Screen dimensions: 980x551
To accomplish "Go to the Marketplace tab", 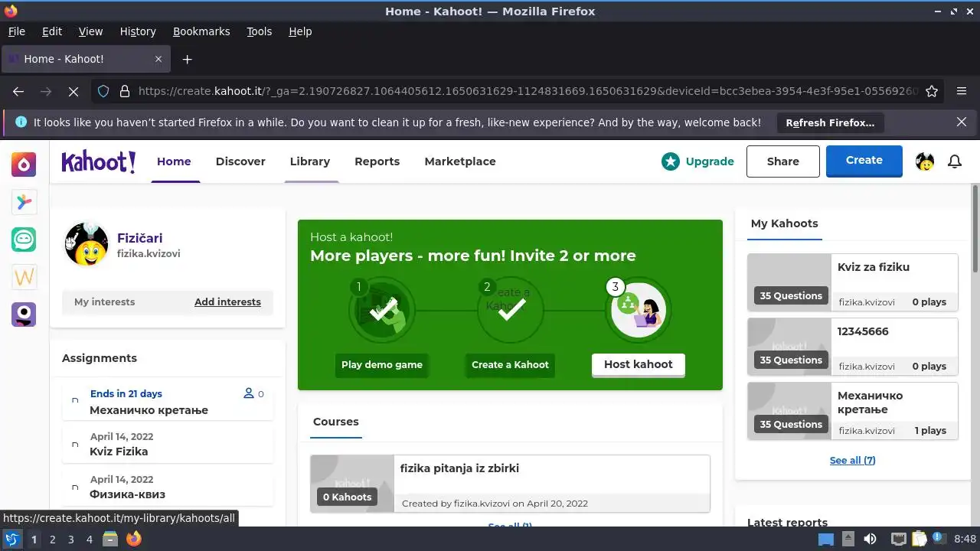I will 460,161.
